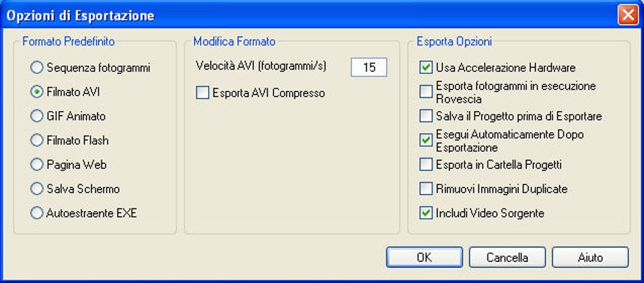Click the Cancella button

tap(507, 258)
